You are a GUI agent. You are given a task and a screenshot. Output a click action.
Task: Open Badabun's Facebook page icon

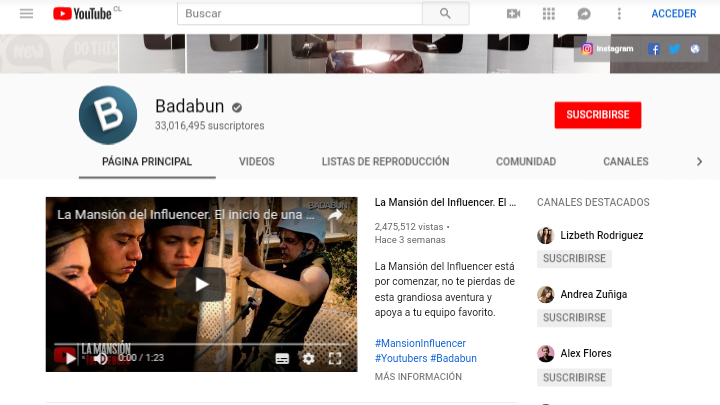[x=654, y=49]
